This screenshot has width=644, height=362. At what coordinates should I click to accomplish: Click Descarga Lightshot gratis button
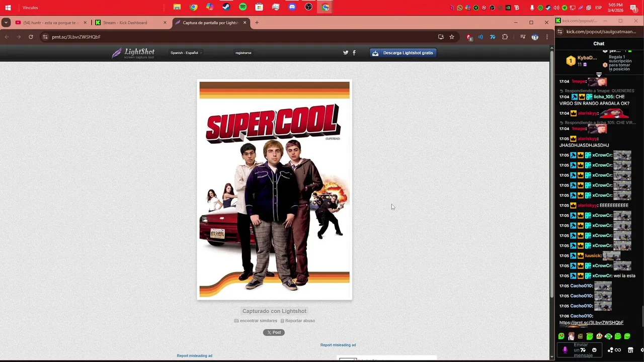403,53
